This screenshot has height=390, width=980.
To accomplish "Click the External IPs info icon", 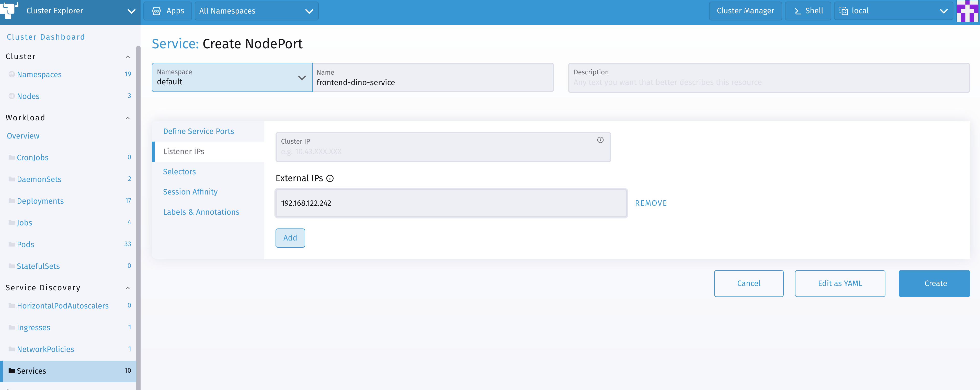I will click(x=330, y=178).
